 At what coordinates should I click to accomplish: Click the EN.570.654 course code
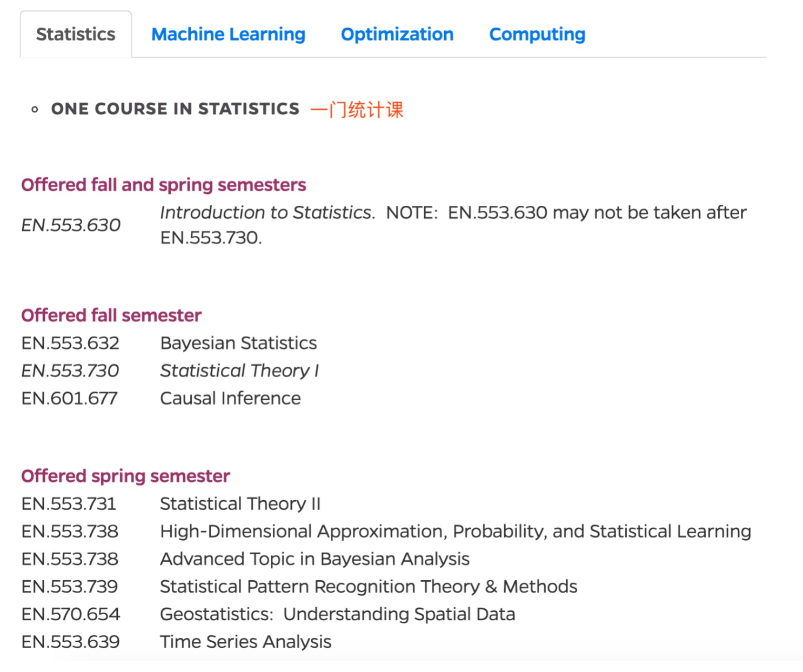[x=71, y=614]
